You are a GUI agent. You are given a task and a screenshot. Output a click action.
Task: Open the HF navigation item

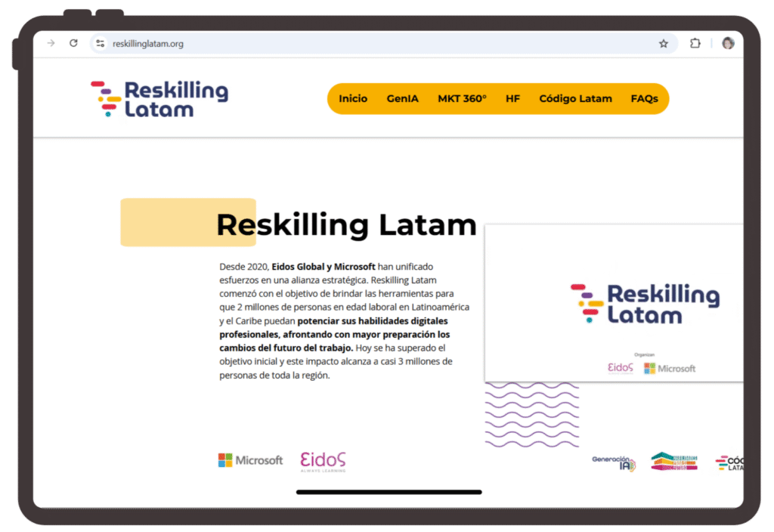512,99
